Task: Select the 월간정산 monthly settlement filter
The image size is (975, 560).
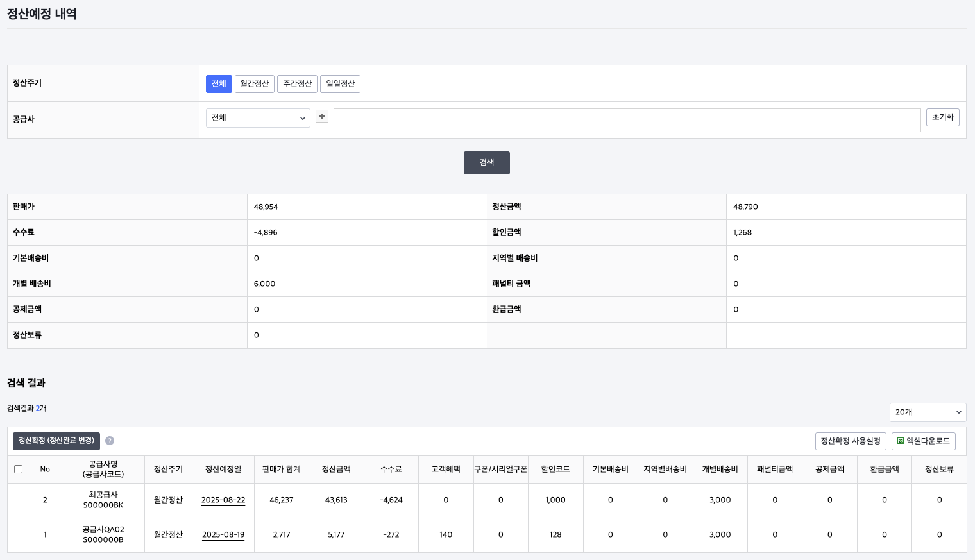Action: (254, 84)
